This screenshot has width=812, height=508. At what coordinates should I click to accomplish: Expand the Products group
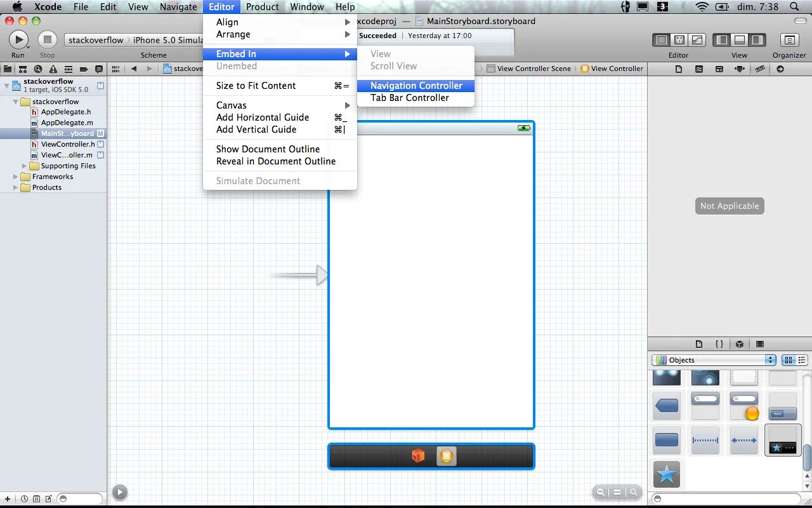[15, 187]
